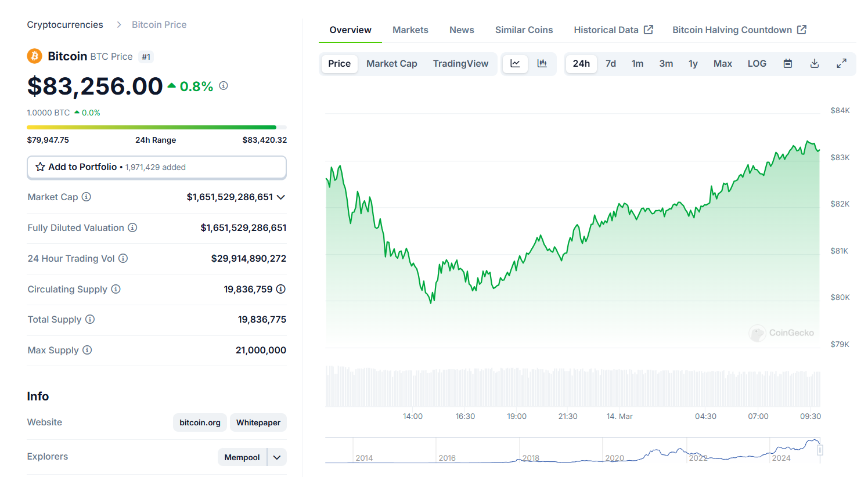Open the Markets tab
The width and height of the screenshot is (868, 477).
coord(410,30)
